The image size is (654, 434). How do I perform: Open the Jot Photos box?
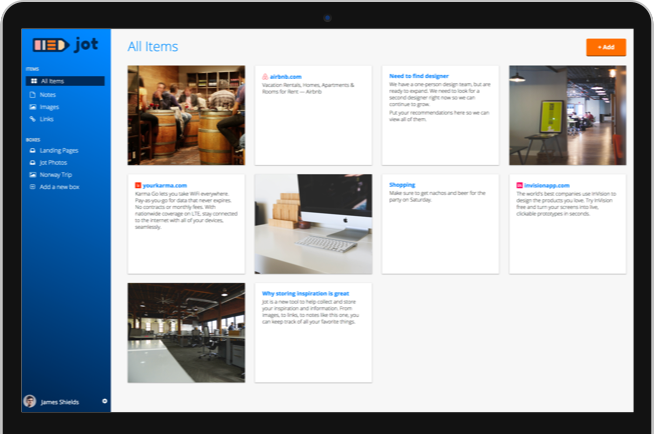click(53, 162)
